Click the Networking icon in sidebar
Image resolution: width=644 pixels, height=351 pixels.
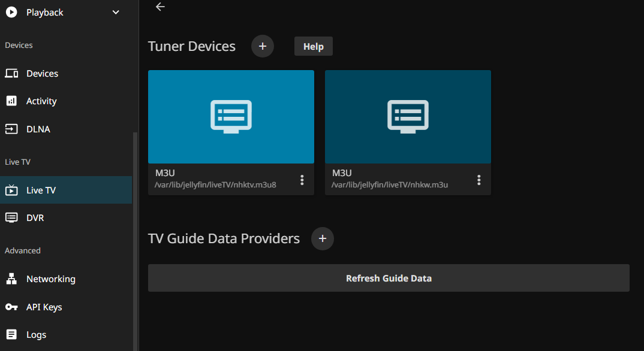(11, 279)
